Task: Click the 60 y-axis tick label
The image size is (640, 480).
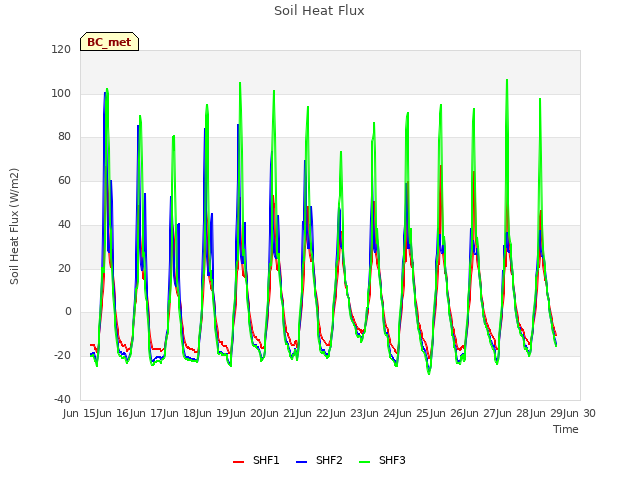Action: (64, 180)
